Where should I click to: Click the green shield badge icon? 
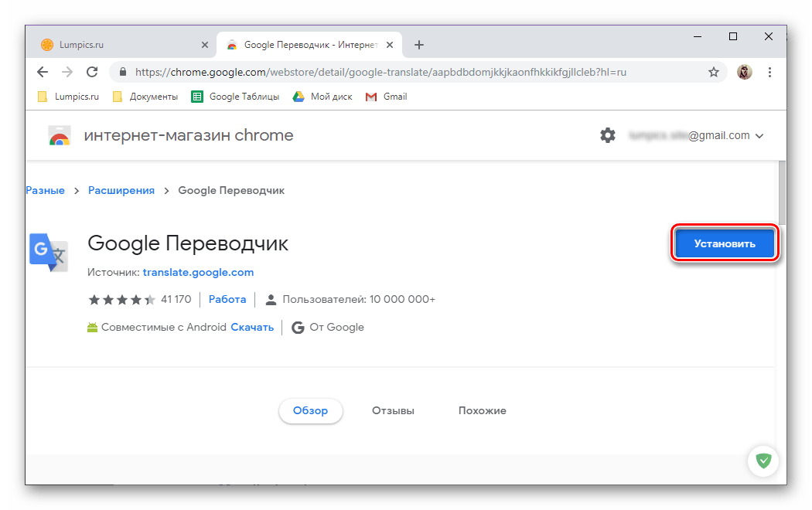point(763,461)
